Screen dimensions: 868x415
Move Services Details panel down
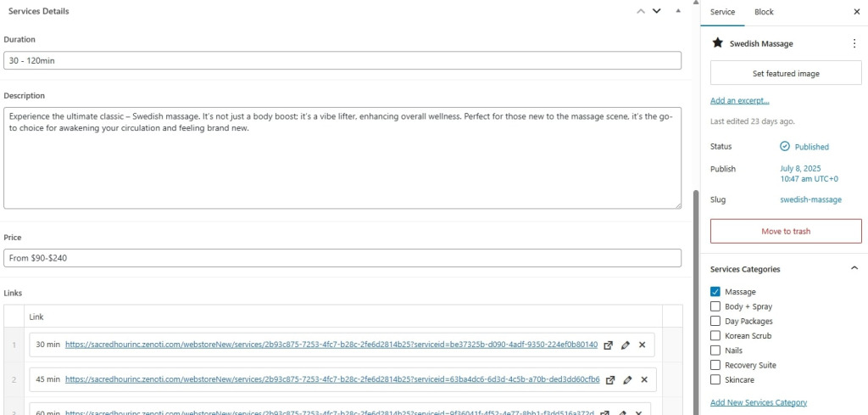pos(656,11)
